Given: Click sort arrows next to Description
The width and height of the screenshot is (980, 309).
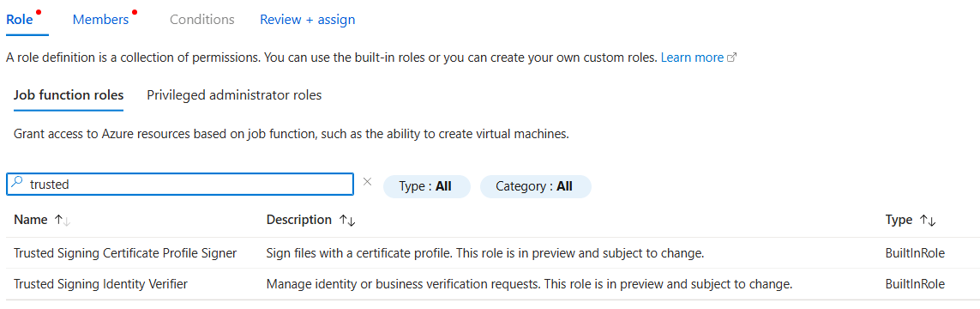Looking at the screenshot, I should tap(347, 221).
